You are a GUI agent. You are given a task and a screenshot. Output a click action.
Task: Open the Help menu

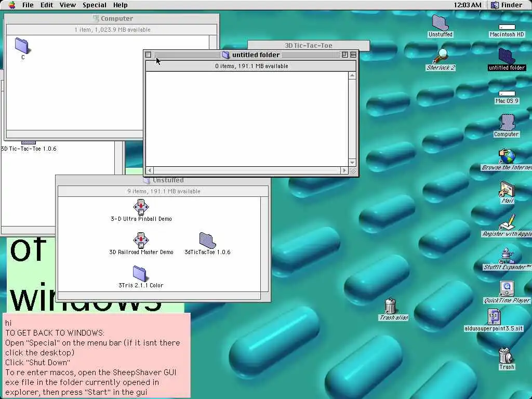point(120,5)
